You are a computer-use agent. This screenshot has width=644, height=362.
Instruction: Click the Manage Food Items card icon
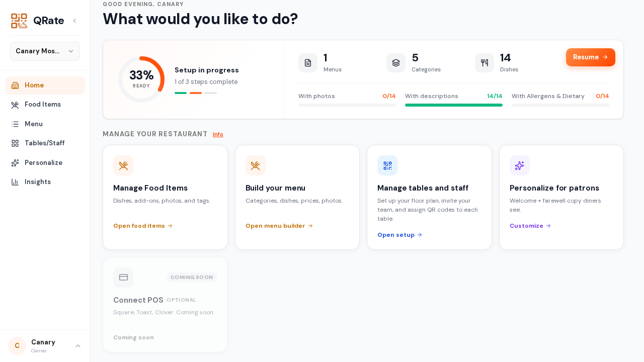(x=123, y=165)
